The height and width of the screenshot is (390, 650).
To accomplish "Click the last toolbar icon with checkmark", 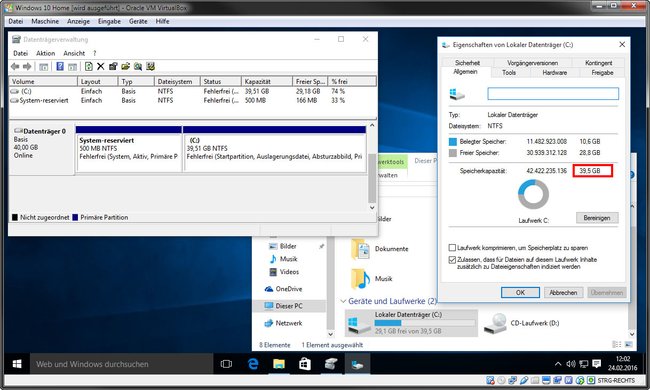I will [x=150, y=66].
